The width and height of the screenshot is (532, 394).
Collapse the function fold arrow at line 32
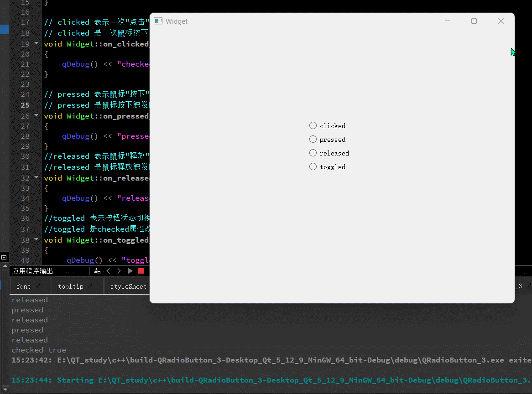click(x=37, y=177)
